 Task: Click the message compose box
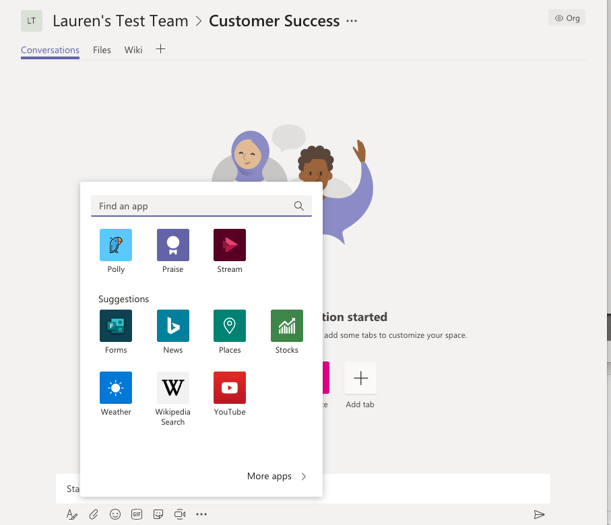click(x=303, y=489)
